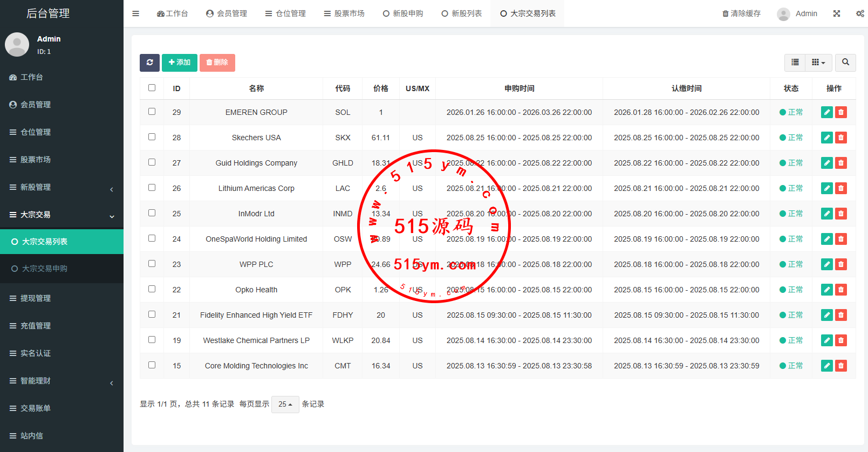Screen dimensions: 868x452
Task: Click edit icon for WPP PLC row
Action: 826,264
